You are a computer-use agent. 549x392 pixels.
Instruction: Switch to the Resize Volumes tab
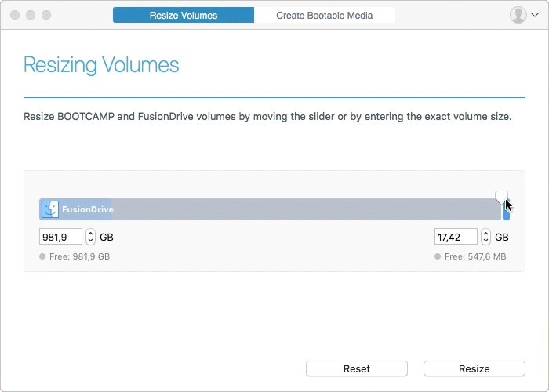click(184, 16)
